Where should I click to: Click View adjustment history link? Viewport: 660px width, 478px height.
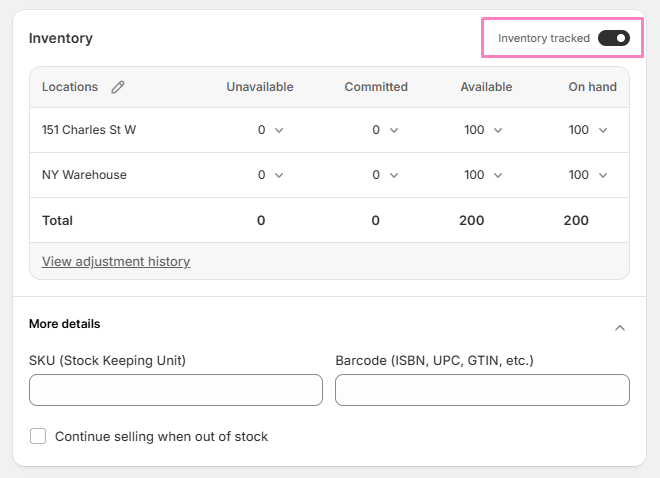(x=116, y=261)
